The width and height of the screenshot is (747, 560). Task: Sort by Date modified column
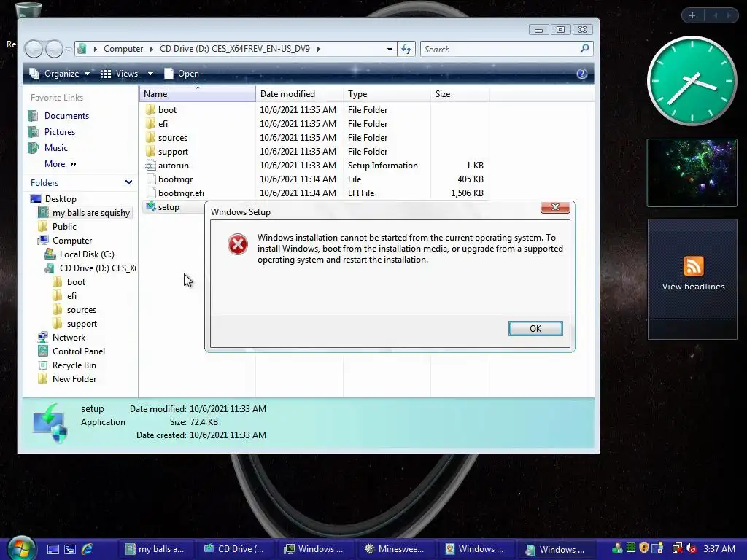pos(299,94)
